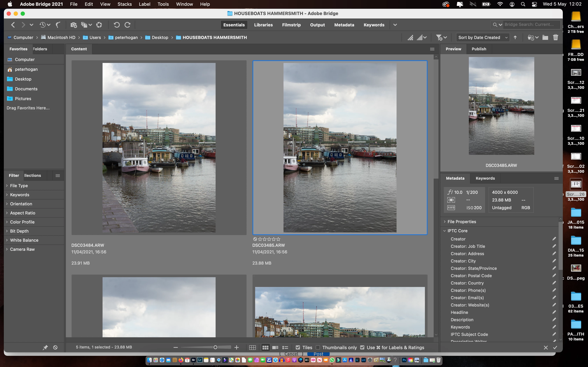
Task: Click the rotate 90° counterclockwise icon
Action: [116, 25]
